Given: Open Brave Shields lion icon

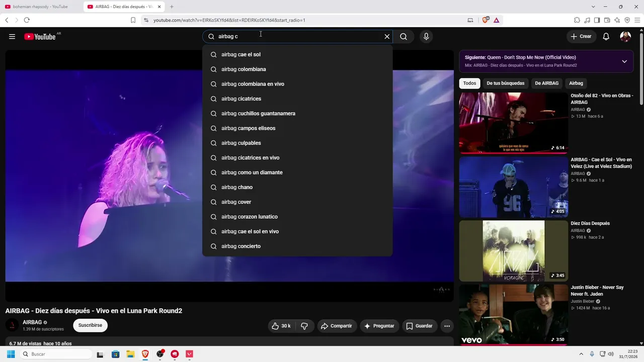Looking at the screenshot, I should pos(485,20).
